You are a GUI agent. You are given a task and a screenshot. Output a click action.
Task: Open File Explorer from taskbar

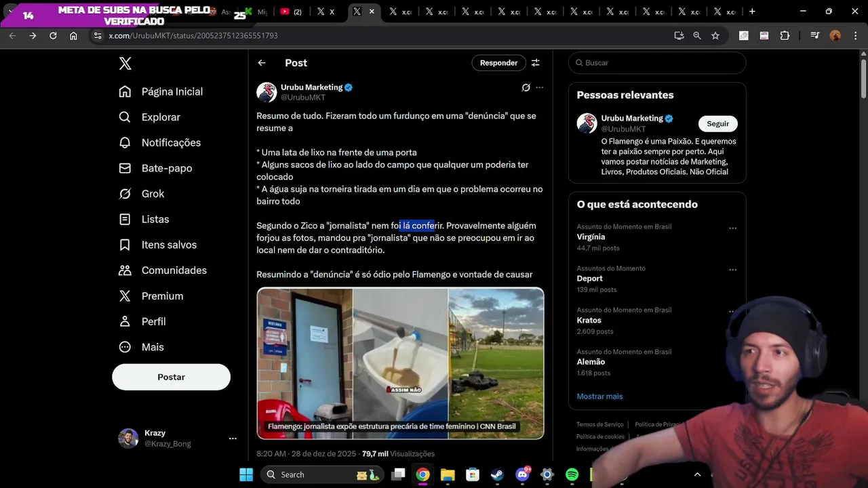coord(448,474)
